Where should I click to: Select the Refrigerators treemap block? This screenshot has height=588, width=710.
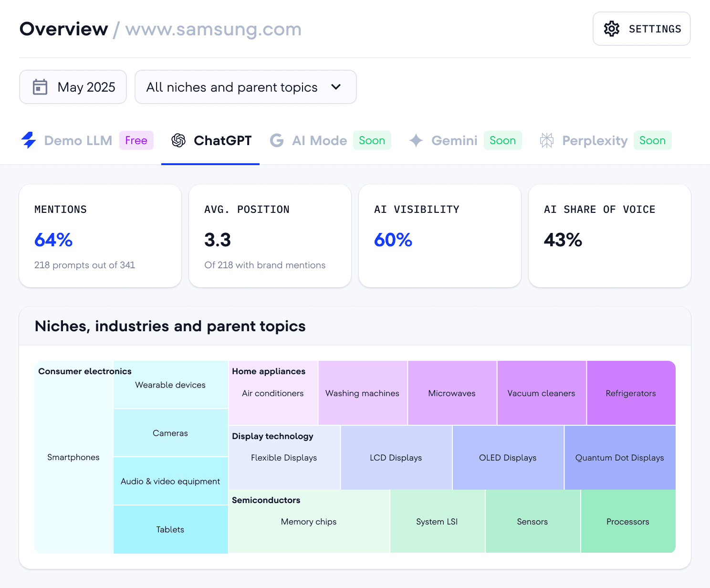click(631, 393)
